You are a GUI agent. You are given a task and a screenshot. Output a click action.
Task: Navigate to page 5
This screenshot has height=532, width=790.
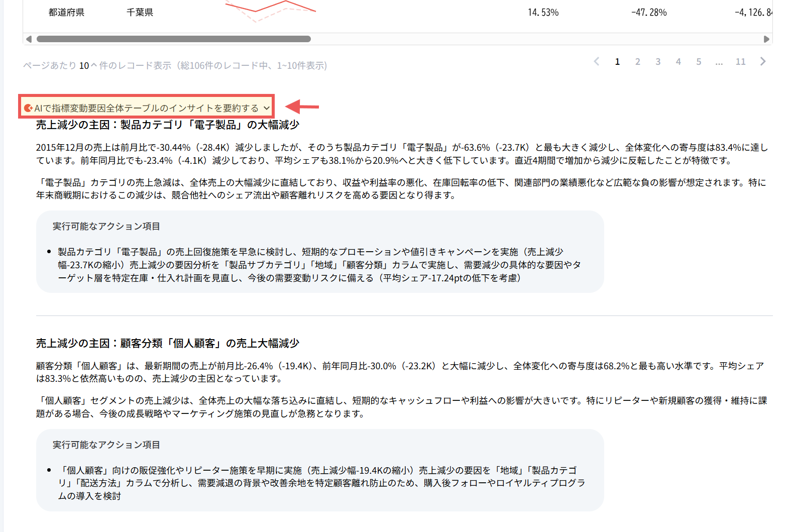pyautogui.click(x=699, y=61)
